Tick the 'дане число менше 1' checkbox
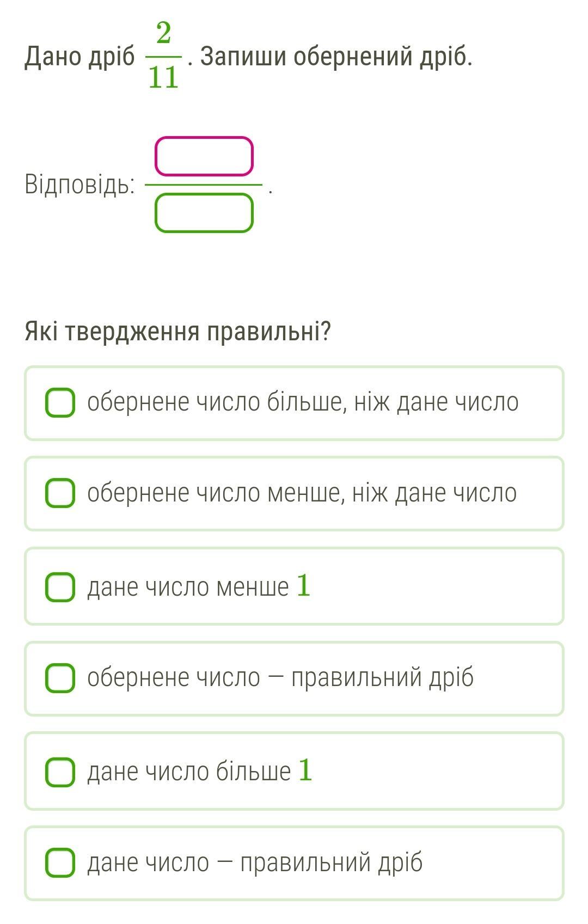The image size is (588, 924). point(60,587)
